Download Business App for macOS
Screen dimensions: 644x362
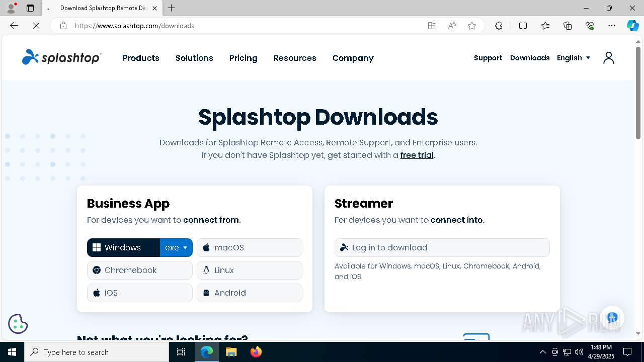[x=250, y=247]
